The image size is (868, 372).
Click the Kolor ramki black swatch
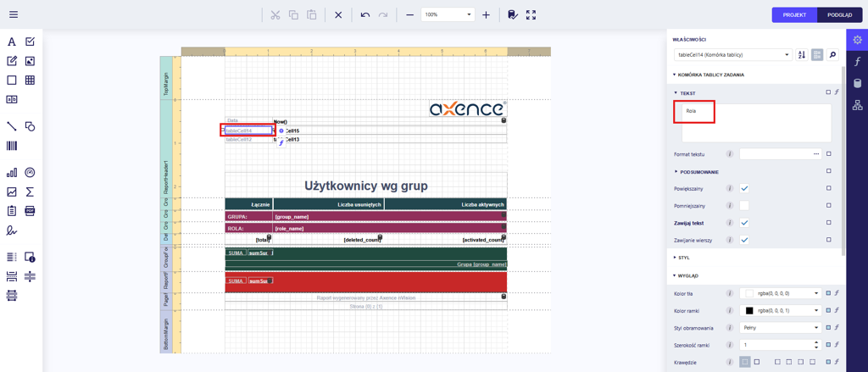[x=748, y=310]
